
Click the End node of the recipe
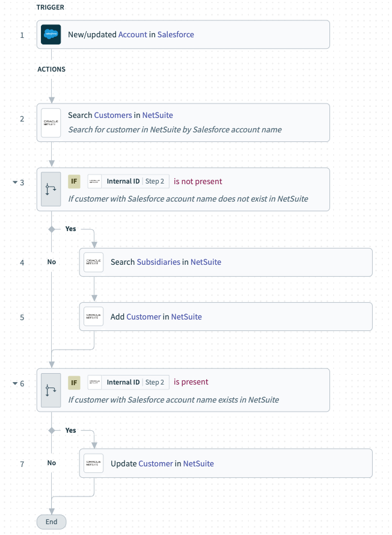tap(51, 522)
